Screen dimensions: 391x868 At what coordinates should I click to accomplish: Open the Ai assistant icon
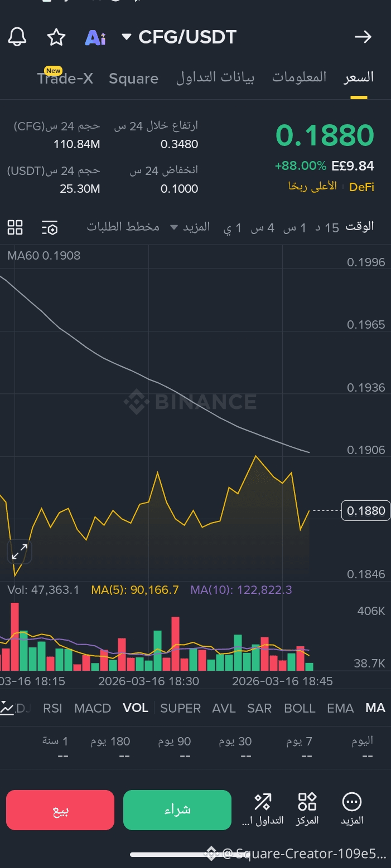pyautogui.click(x=95, y=37)
